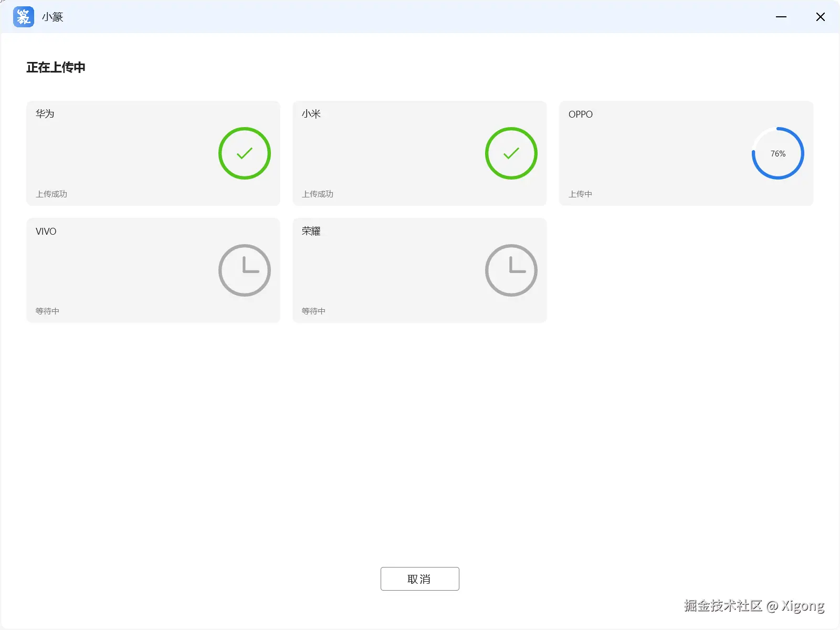Click 等待中 status under VIVO
Image resolution: width=840 pixels, height=630 pixels.
click(x=47, y=311)
